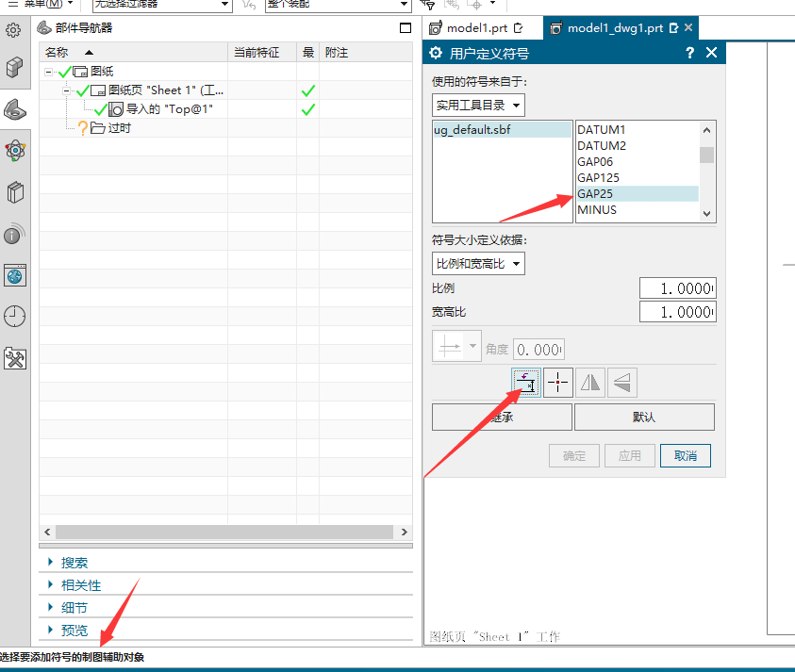This screenshot has width=795, height=672.
Task: Open the Reuse Library book icon
Action: click(16, 192)
